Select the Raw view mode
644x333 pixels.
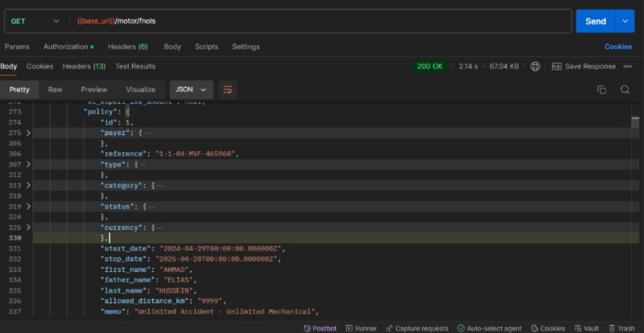click(55, 89)
